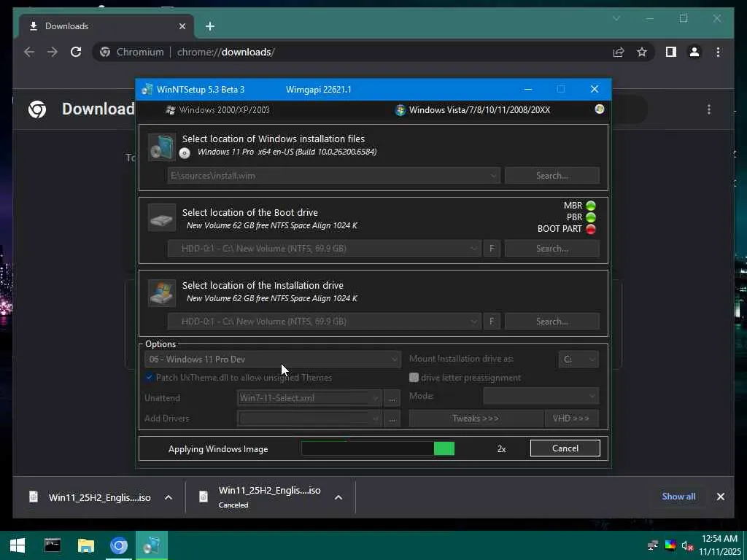Click Search button for the Installation drive

(551, 322)
